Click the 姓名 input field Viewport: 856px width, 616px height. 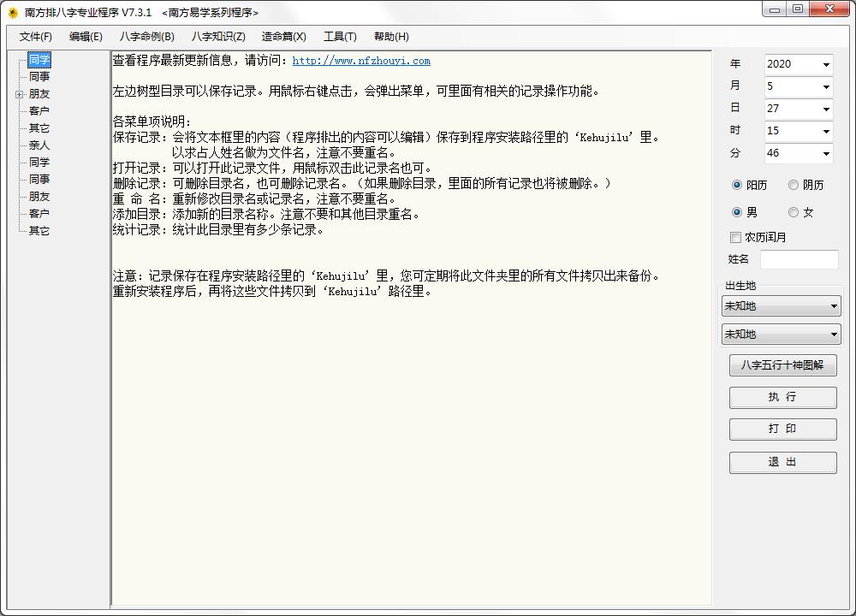[x=799, y=259]
